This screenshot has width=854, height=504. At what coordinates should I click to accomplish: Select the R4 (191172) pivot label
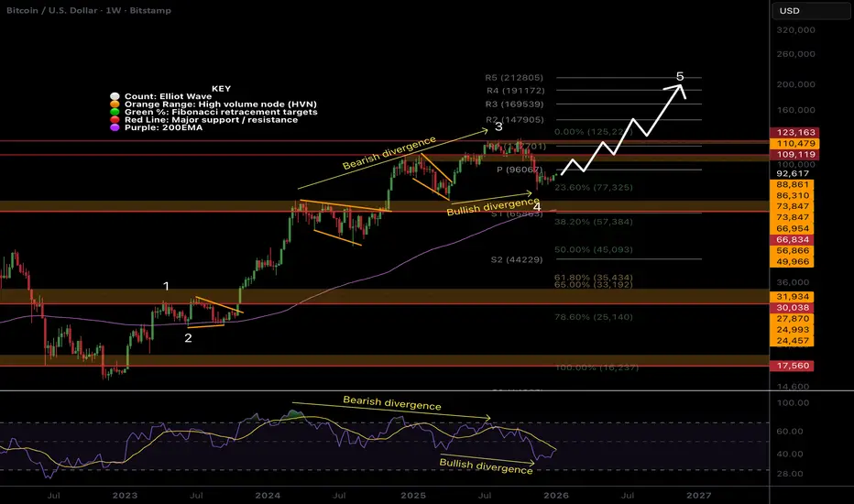tap(515, 91)
